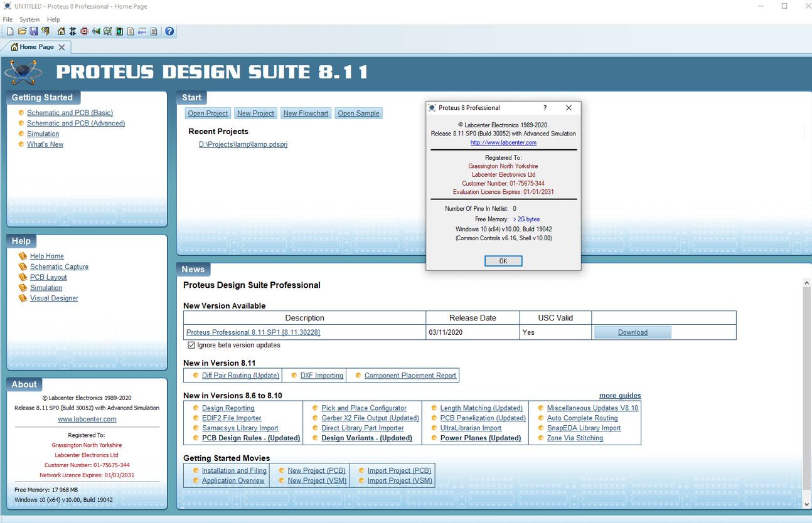Click the New Project button in Start panel
Viewport: 812px width, 523px height.
click(255, 114)
